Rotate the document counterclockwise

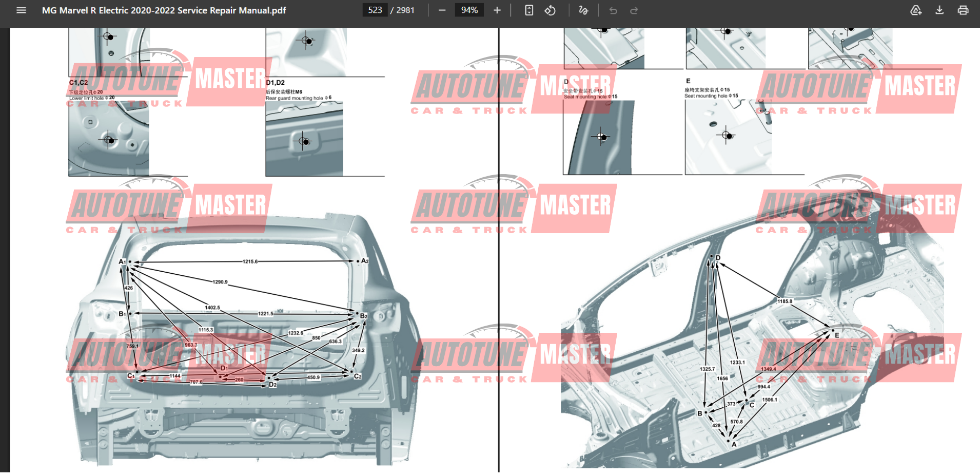550,10
